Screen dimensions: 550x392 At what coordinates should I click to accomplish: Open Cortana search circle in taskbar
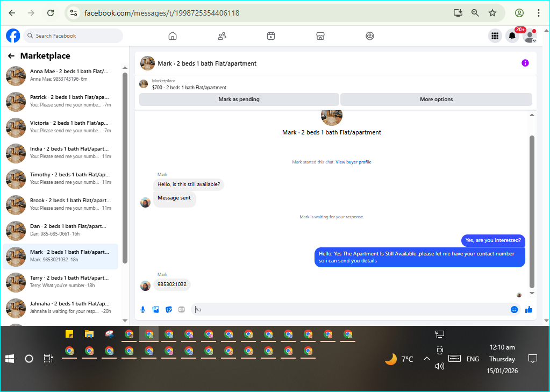click(x=29, y=358)
